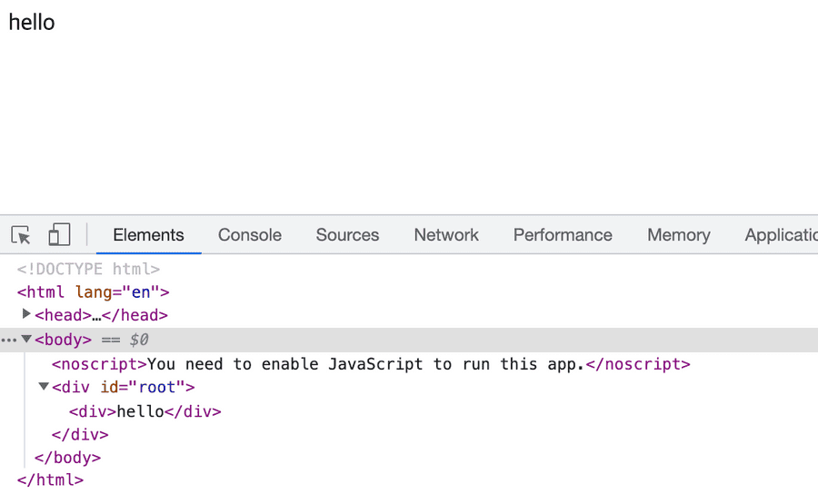Click the hello text on the page

click(32, 23)
